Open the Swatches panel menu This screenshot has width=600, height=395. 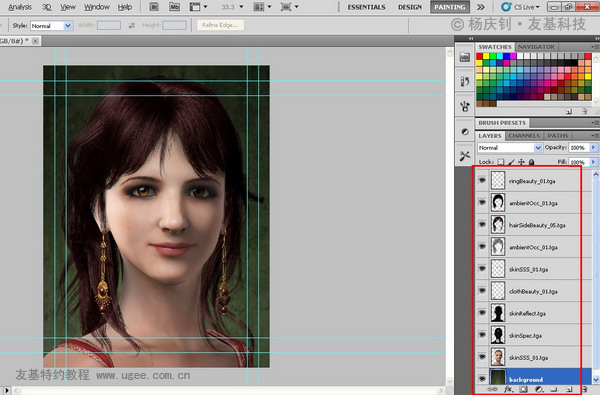[x=595, y=47]
